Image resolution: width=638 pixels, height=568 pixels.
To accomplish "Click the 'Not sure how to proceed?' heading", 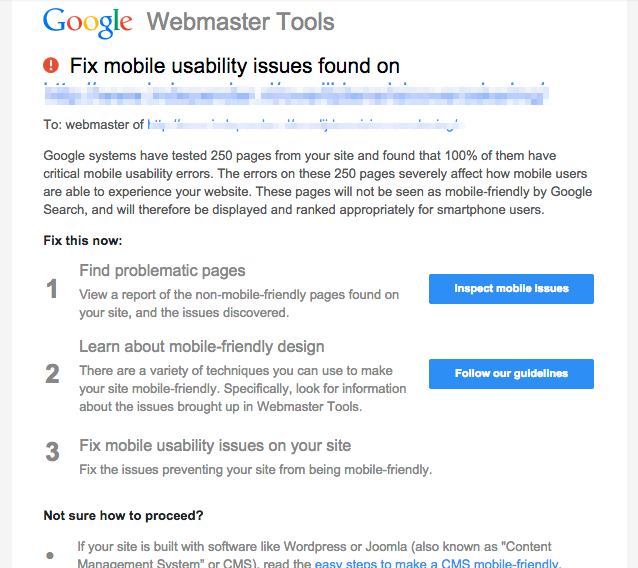I will 123,516.
